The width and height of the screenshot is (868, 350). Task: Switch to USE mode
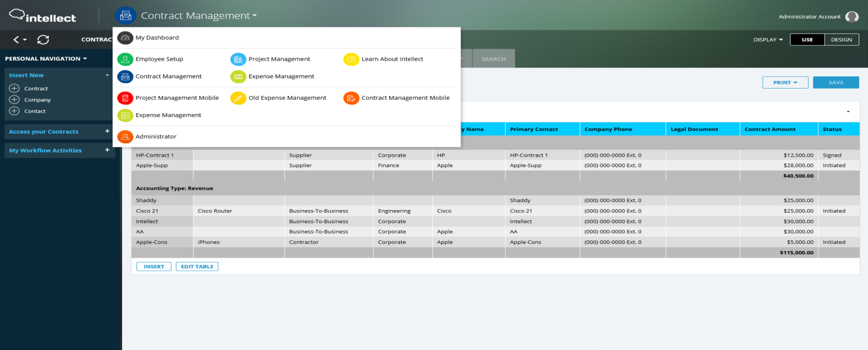click(x=807, y=40)
